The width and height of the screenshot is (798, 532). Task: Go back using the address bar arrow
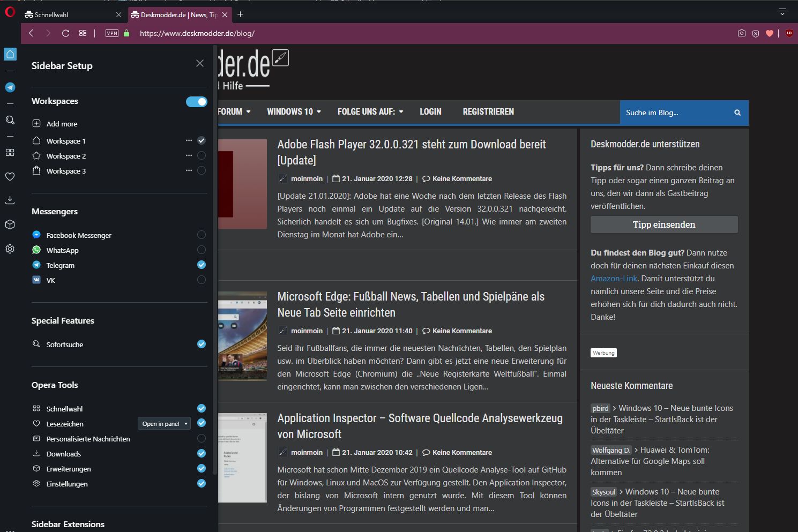(x=31, y=33)
